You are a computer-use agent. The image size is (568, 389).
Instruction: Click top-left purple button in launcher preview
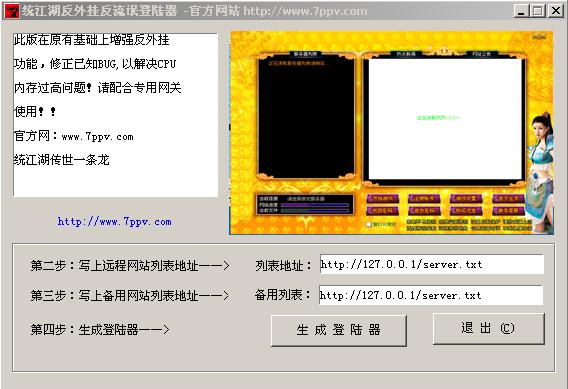tap(383, 198)
